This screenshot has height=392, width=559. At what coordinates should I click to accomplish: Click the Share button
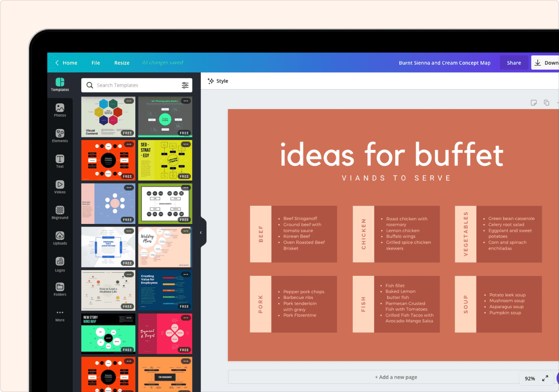[x=514, y=63]
